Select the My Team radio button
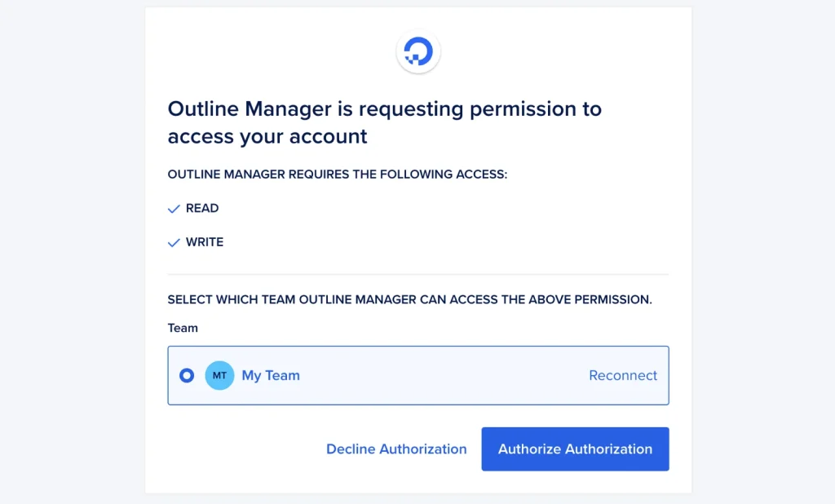Viewport: 835px width, 504px height. click(187, 376)
